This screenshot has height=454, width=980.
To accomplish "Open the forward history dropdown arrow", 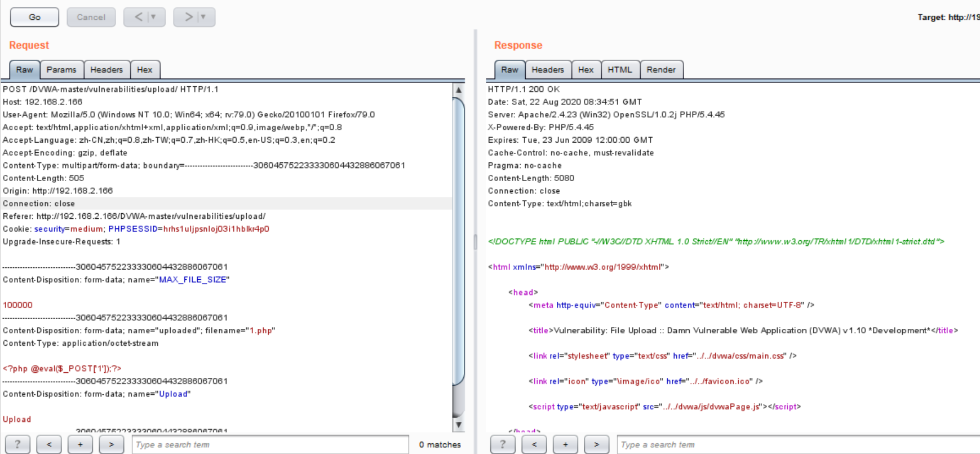I will pyautogui.click(x=203, y=17).
